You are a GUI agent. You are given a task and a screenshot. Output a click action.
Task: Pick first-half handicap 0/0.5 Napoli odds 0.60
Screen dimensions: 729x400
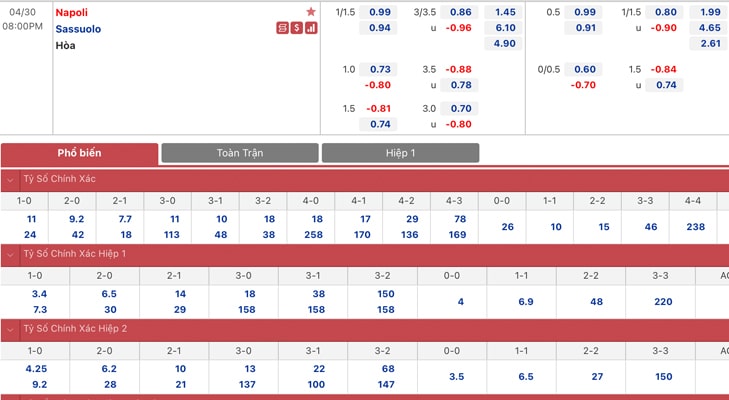(x=583, y=69)
